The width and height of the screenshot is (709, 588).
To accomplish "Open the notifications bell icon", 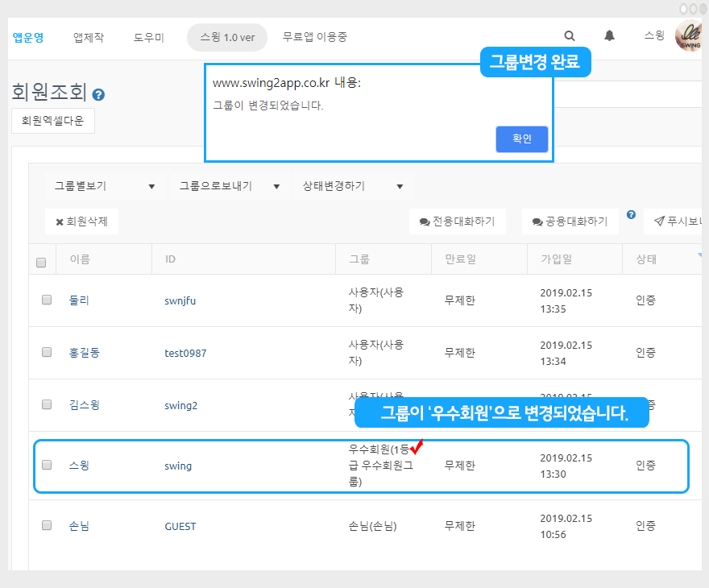I will [609, 36].
